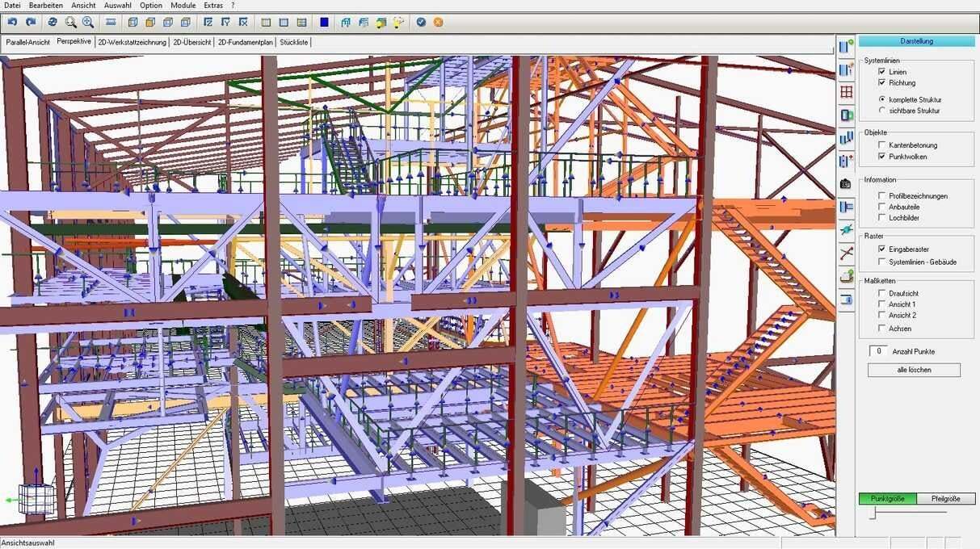Click the blue checkmark confirm icon on the toolbar
The height and width of the screenshot is (549, 980).
[420, 22]
